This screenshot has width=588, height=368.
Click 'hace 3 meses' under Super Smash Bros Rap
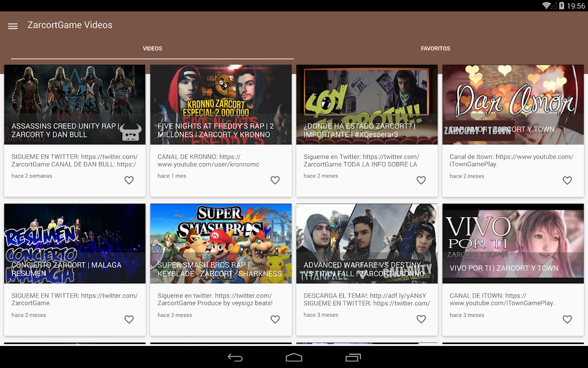tap(175, 315)
